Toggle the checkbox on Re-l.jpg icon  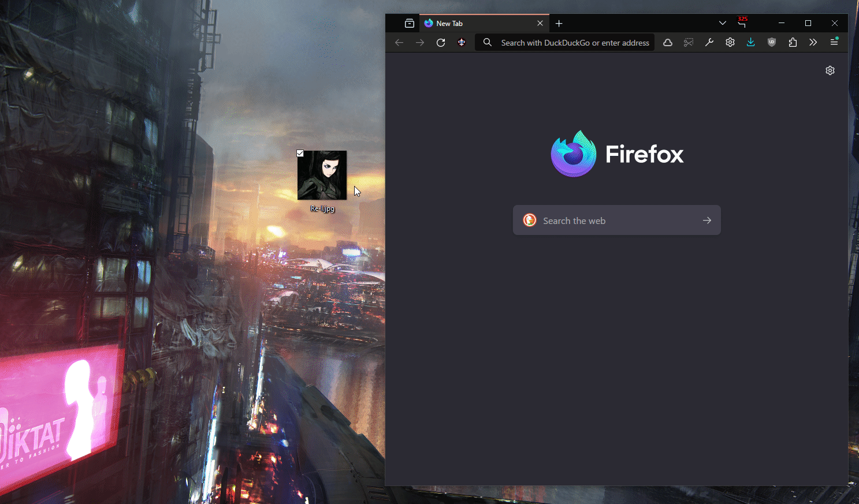(x=300, y=154)
